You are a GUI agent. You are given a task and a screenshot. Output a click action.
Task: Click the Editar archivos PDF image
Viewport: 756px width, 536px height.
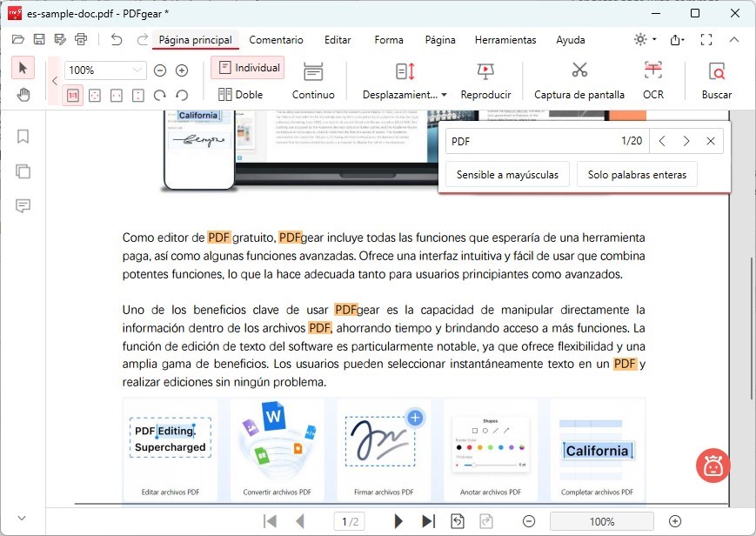point(171,451)
